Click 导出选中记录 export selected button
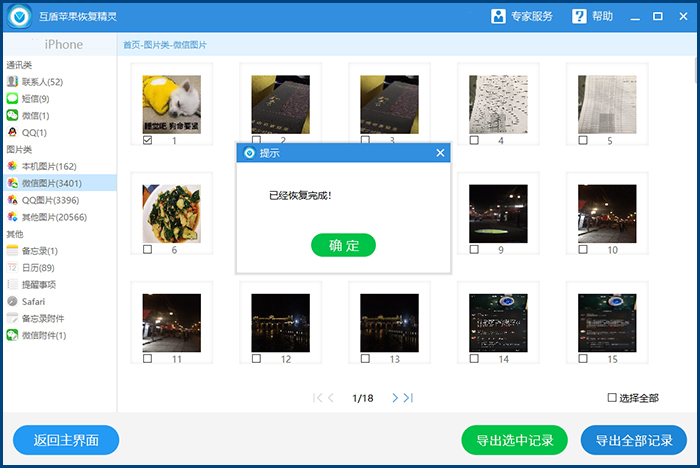Screen dimensions: 700x468 pos(514,440)
